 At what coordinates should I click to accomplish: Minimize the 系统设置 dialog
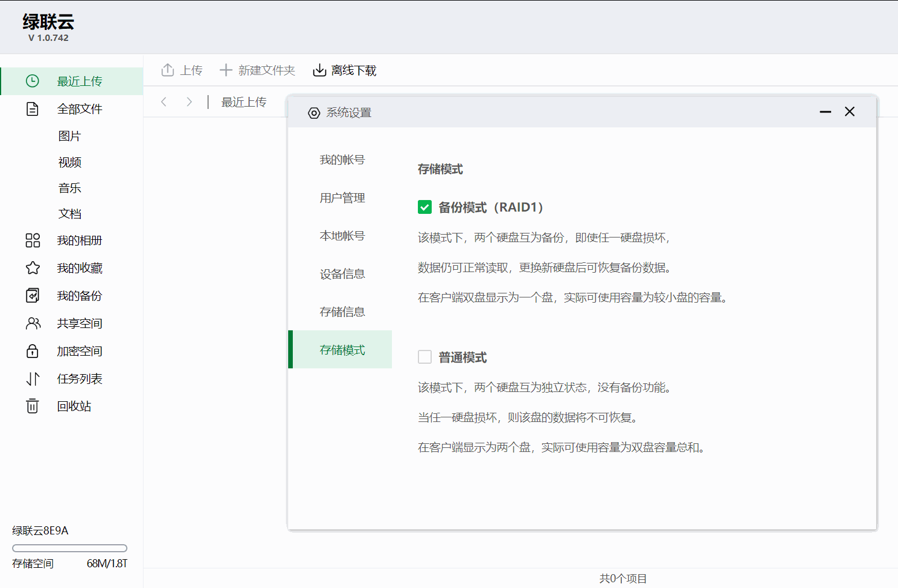(x=825, y=112)
